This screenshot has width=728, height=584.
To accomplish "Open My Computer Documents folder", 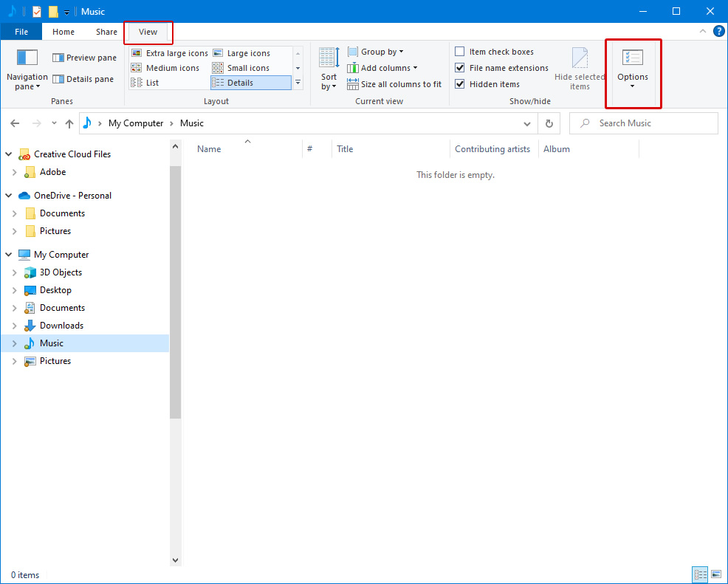I will click(62, 308).
